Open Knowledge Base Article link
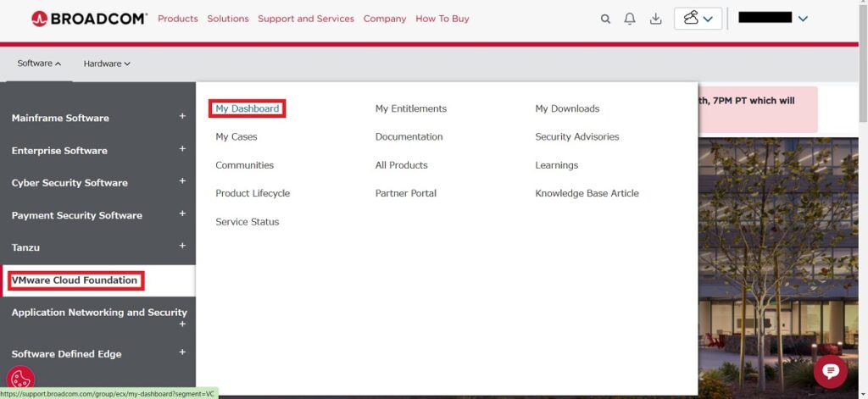 (587, 193)
